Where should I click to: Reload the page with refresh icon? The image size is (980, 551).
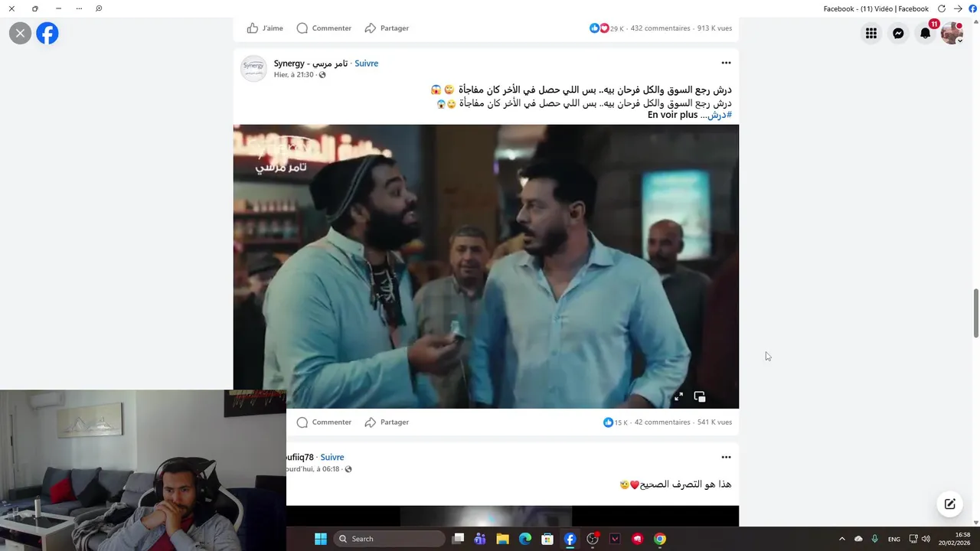pyautogui.click(x=942, y=8)
